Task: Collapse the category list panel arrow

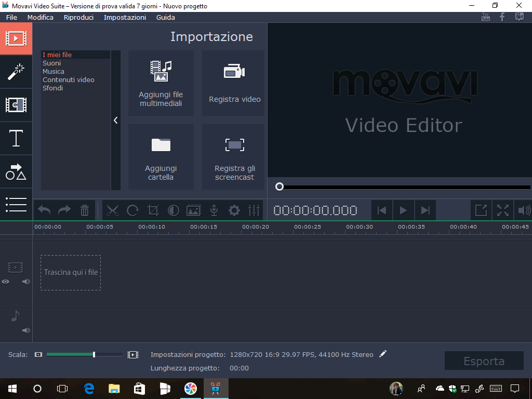Action: click(x=116, y=121)
